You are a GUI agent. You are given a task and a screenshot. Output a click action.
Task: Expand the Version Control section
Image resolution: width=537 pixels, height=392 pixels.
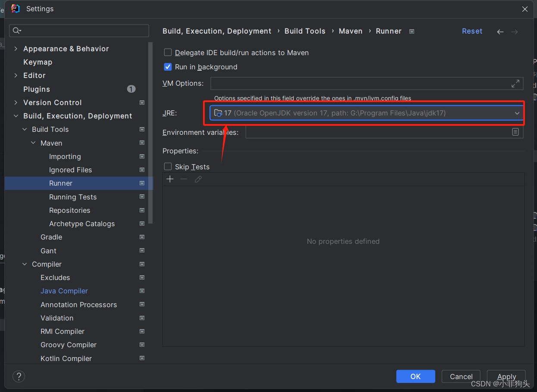16,103
